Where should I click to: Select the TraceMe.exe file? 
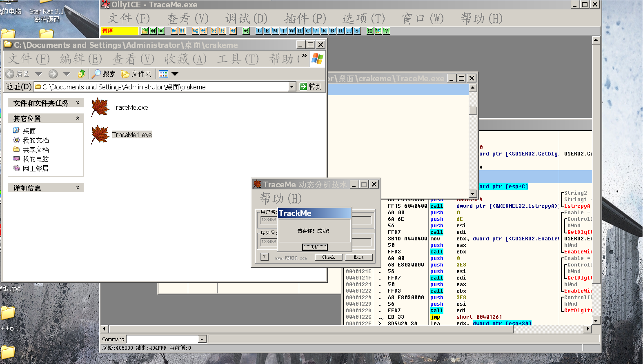pyautogui.click(x=120, y=107)
